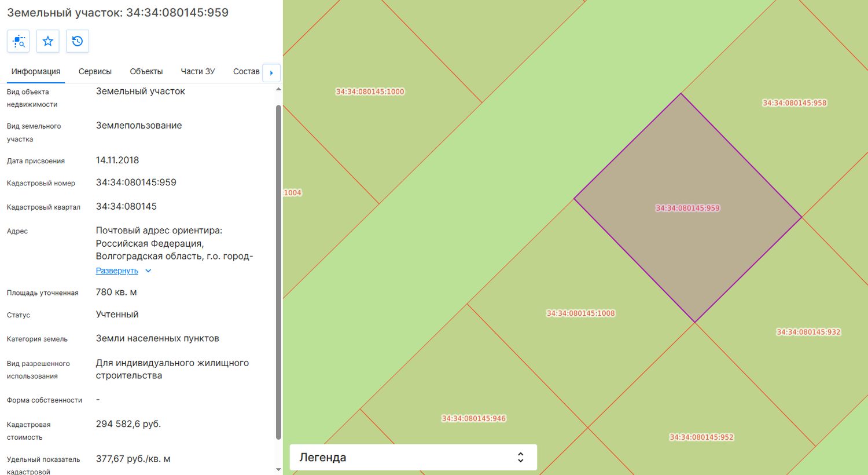This screenshot has height=475, width=868.
Task: Click the locate-on-map icon button
Action: tap(19, 41)
